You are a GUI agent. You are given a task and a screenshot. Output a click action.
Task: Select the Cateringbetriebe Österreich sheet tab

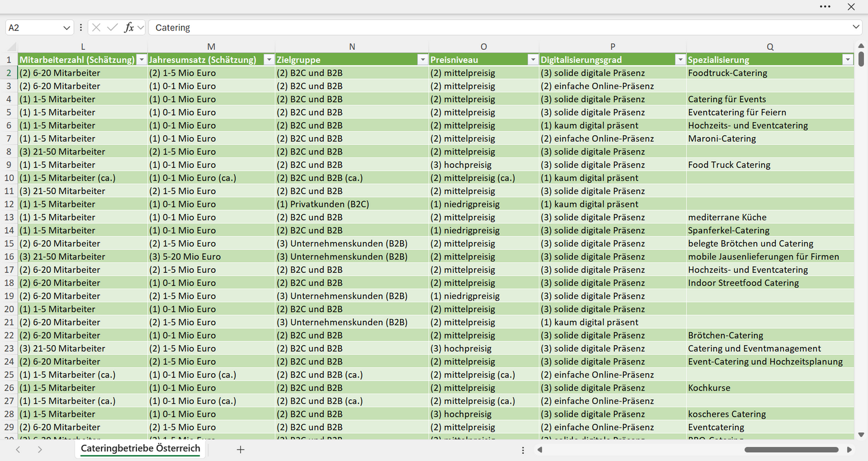tap(141, 449)
